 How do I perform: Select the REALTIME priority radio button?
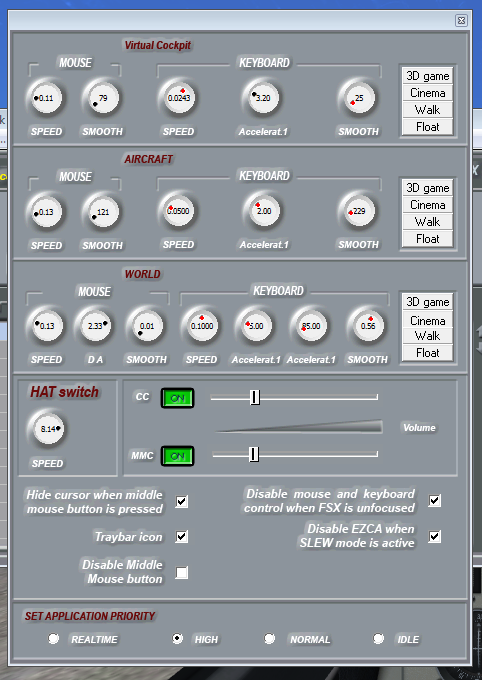pos(54,638)
